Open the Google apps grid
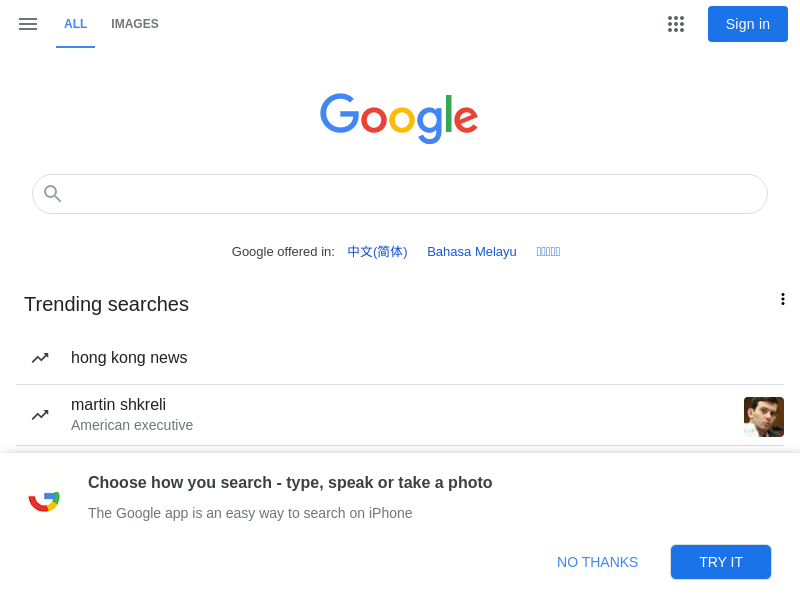Viewport: 800px width, 600px height. [676, 24]
